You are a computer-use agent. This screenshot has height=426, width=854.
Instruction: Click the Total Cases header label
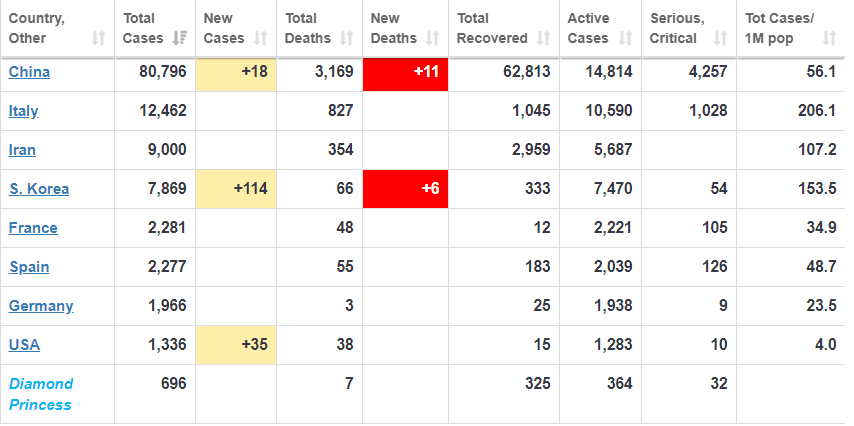click(143, 28)
